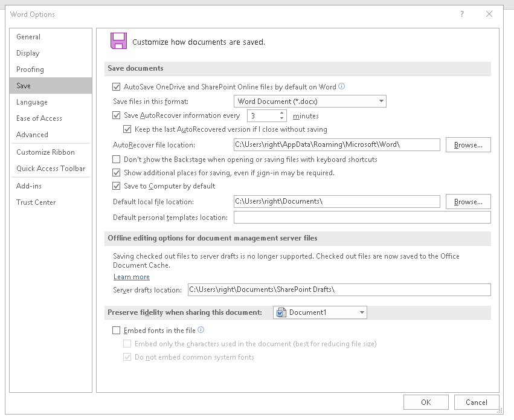Open the Learn more link
The height and width of the screenshot is (420, 514).
point(132,277)
